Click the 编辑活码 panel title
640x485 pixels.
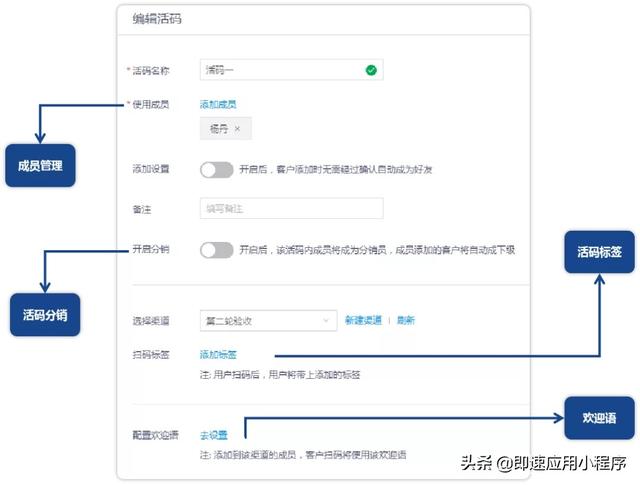(x=157, y=19)
